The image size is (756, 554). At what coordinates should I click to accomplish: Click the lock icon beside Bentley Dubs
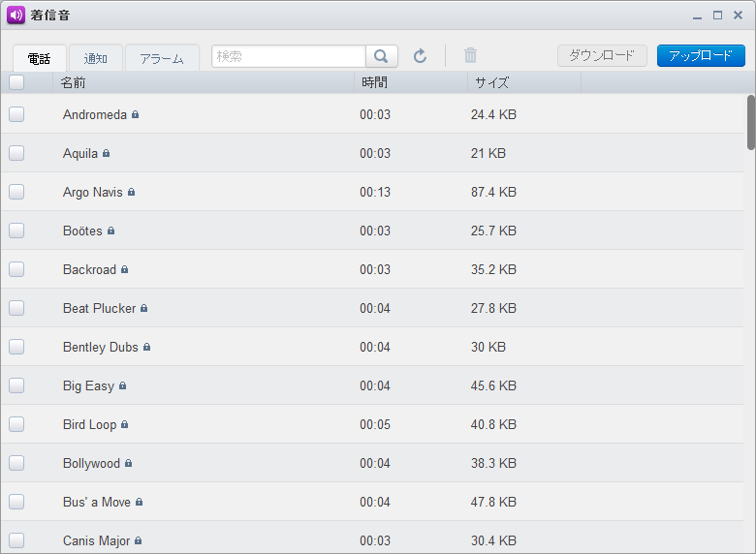(x=146, y=347)
